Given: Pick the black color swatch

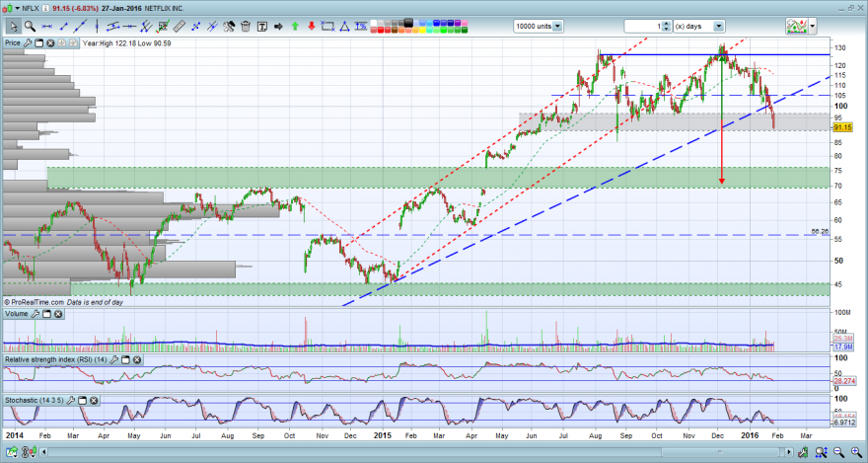Looking at the screenshot, I should coord(408,24).
